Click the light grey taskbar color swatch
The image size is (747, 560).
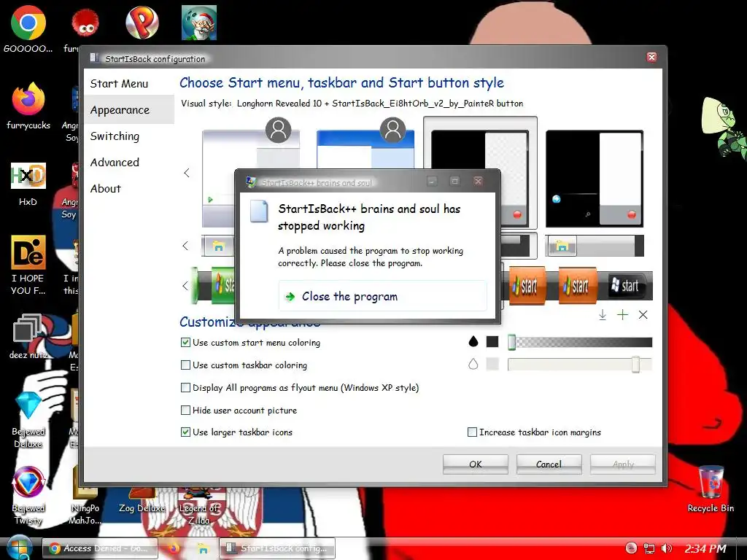pos(492,365)
